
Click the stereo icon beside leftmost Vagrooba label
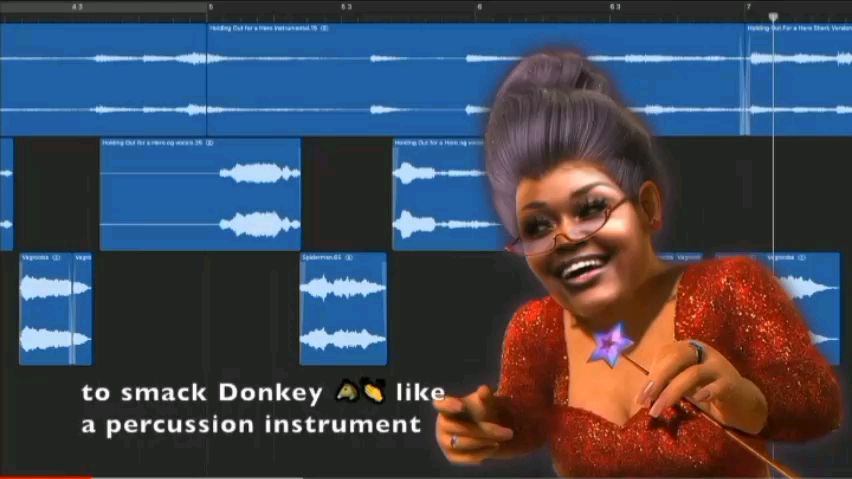coord(56,257)
